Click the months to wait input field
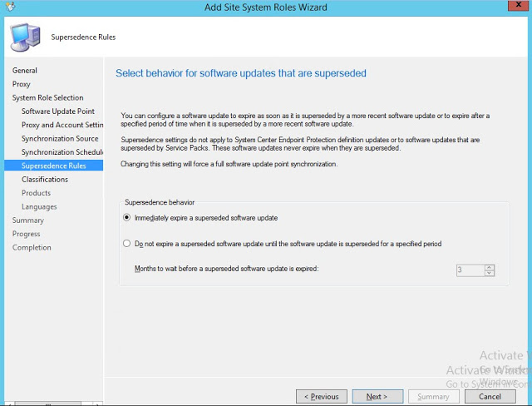 (470, 270)
